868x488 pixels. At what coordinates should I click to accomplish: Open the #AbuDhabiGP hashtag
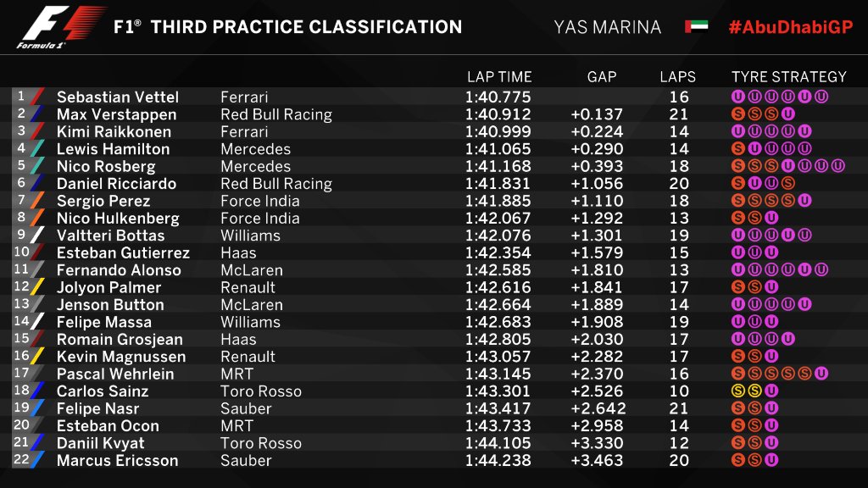pyautogui.click(x=789, y=26)
